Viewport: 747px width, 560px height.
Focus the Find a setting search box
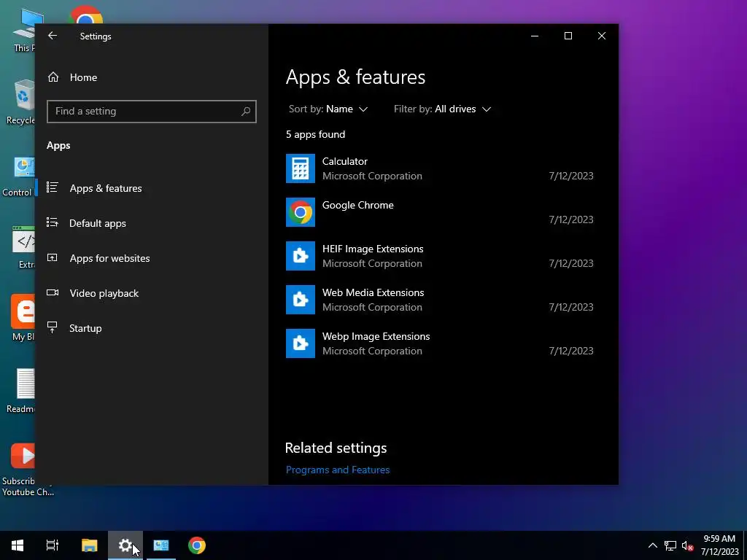point(152,112)
